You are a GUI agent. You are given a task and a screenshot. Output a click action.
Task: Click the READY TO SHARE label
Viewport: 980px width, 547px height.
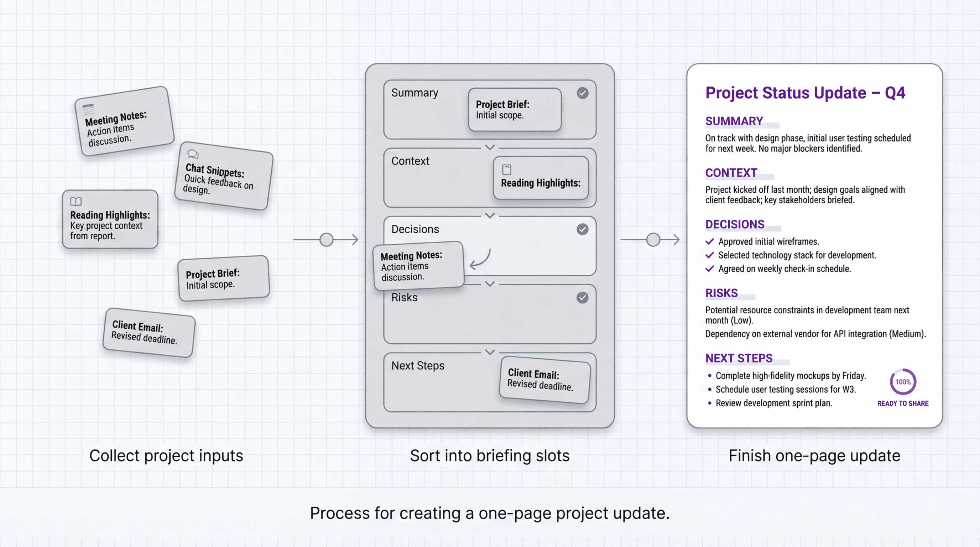tap(903, 403)
